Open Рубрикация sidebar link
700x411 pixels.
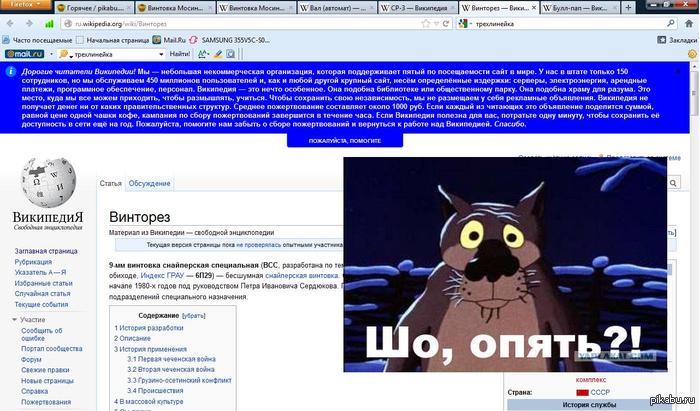(33, 262)
